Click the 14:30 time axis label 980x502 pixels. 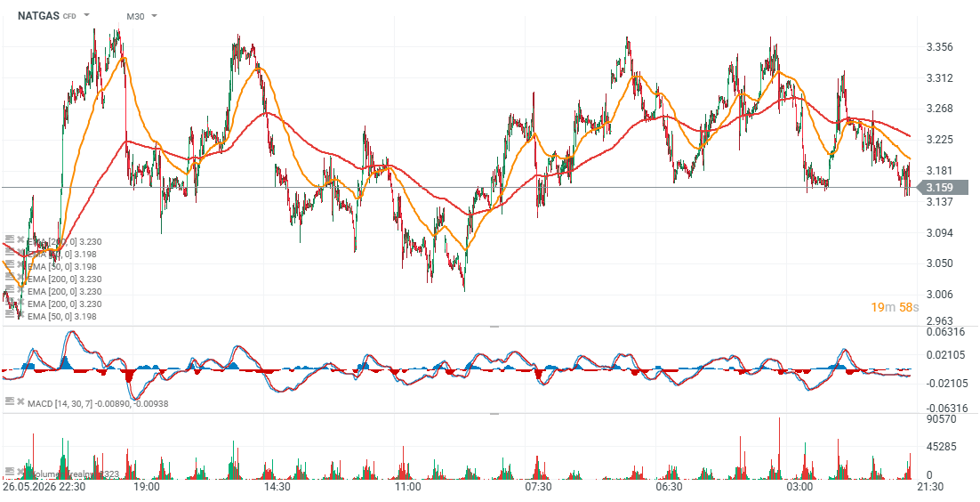(x=277, y=487)
